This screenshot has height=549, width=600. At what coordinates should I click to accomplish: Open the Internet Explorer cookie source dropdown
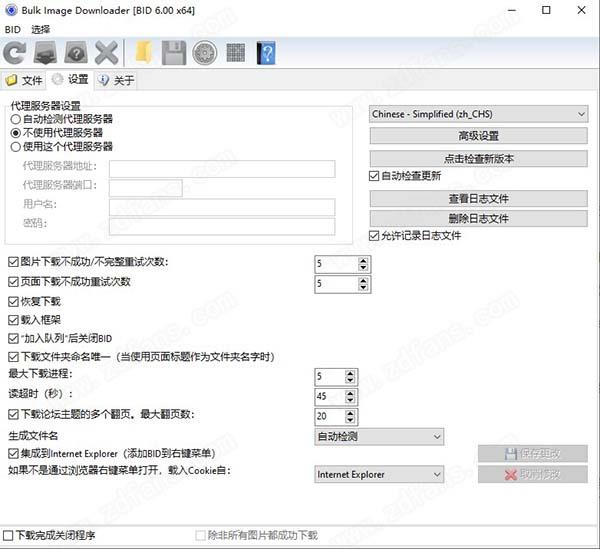coord(379,474)
